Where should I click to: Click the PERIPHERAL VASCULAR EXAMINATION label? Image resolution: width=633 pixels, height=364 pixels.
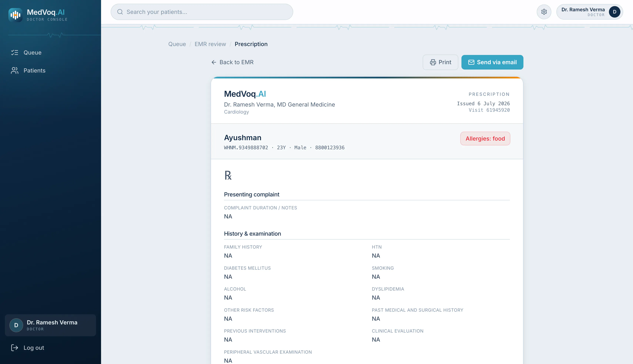268,352
